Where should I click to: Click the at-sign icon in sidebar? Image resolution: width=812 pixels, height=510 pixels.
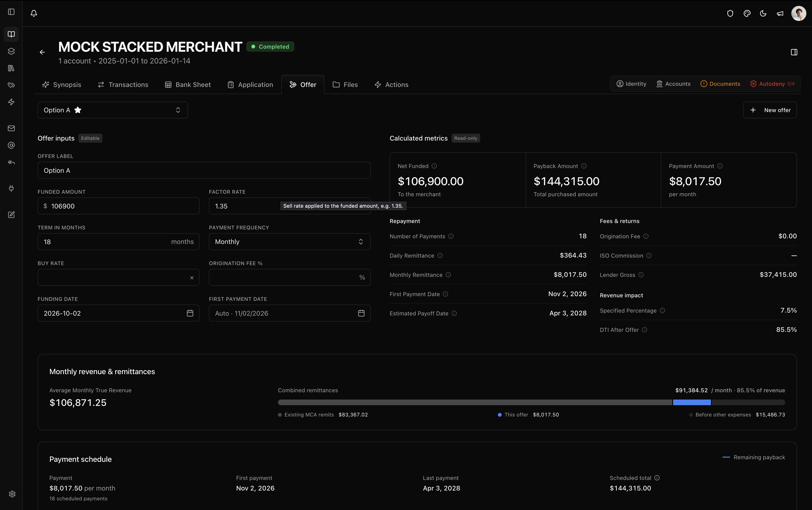click(11, 145)
